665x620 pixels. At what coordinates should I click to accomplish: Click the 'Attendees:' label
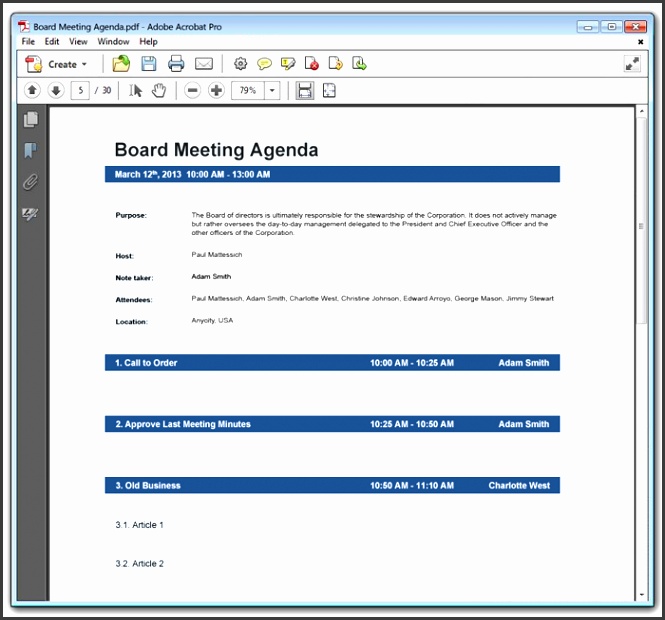point(134,300)
